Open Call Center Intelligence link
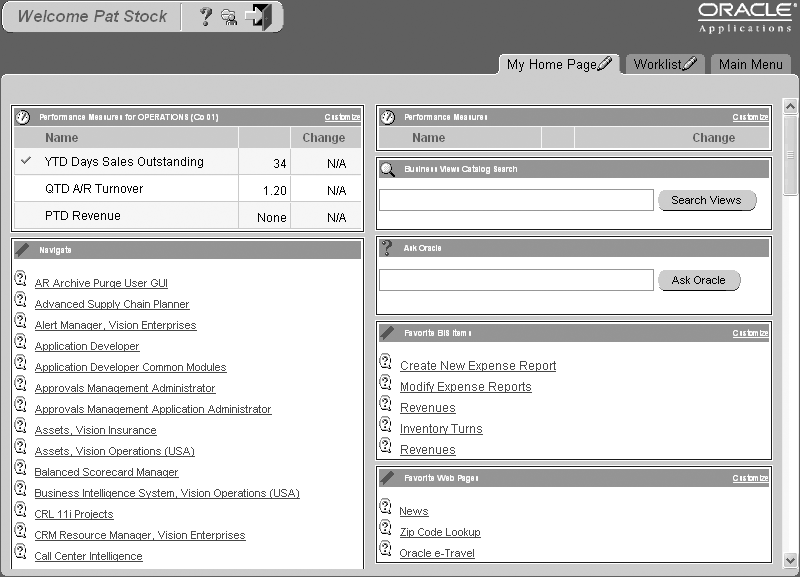This screenshot has width=800, height=577. click(x=88, y=556)
